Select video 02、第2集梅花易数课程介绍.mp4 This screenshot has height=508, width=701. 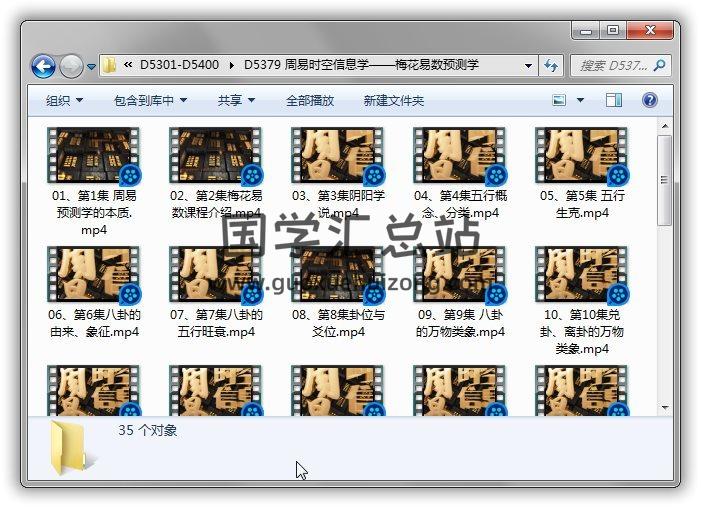[x=216, y=173]
